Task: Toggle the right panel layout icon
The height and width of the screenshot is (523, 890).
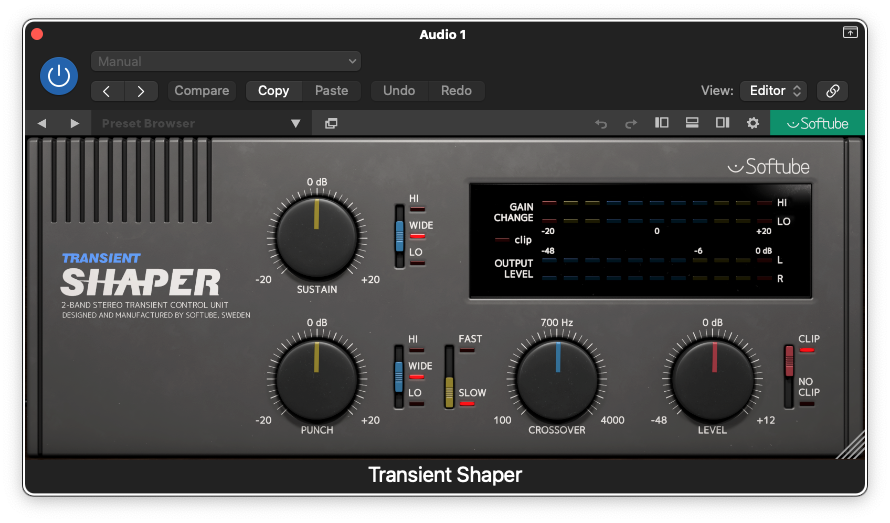Action: point(722,123)
